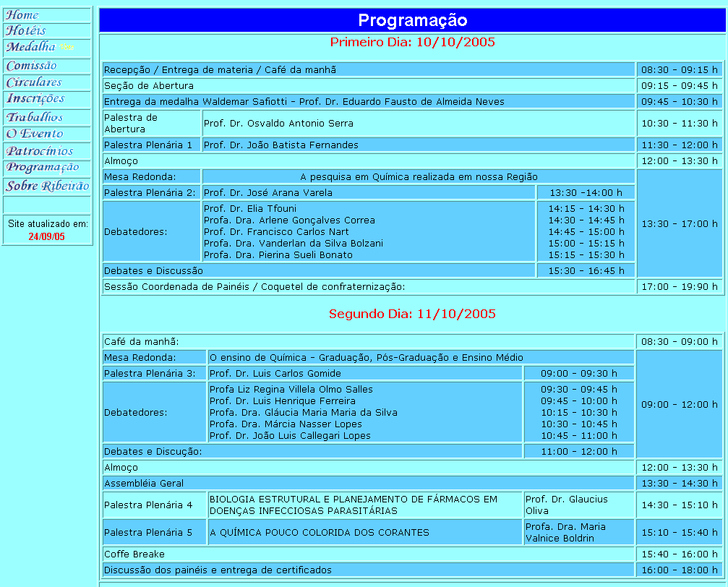The image size is (728, 587).
Task: Click Profa Liz Regina Villela Olmo Salles
Action: point(291,389)
